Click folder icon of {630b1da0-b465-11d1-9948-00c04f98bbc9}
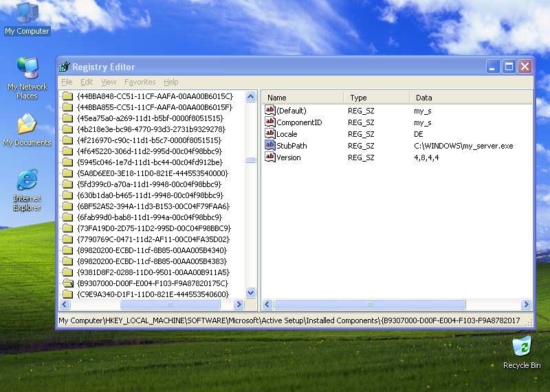550x392 pixels. coord(67,195)
